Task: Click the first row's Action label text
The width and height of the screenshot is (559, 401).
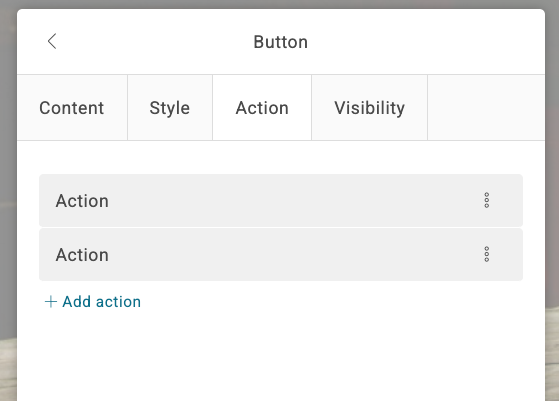Action: click(x=82, y=201)
